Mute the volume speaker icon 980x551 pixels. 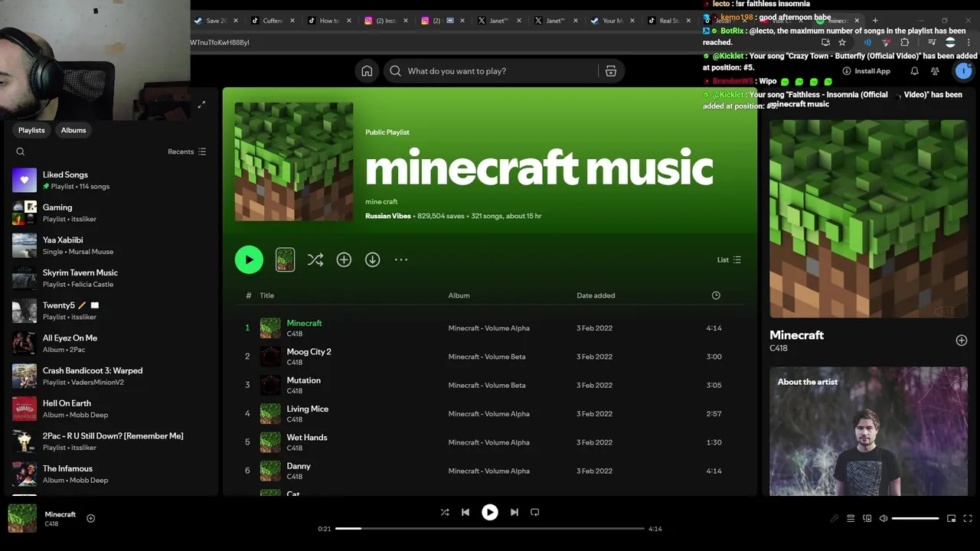[x=884, y=519]
